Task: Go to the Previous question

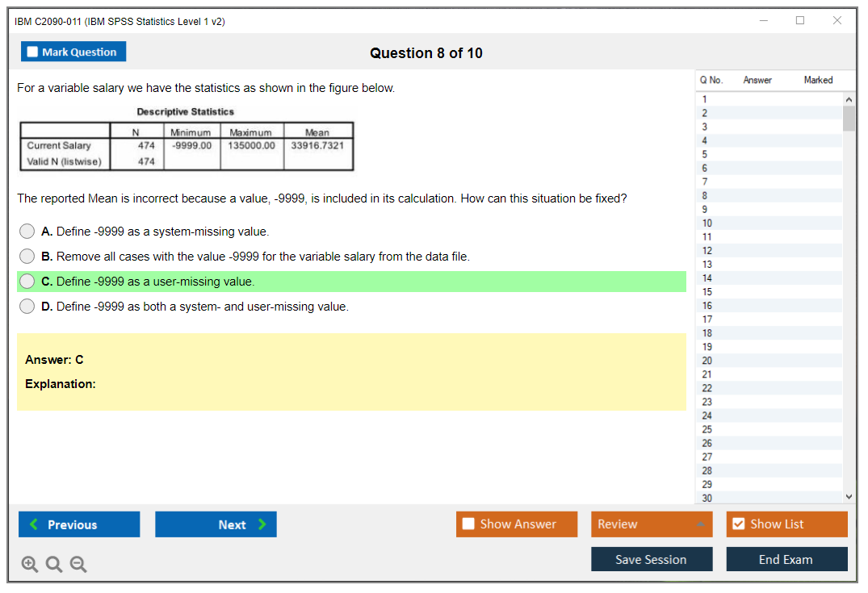Action: click(79, 524)
